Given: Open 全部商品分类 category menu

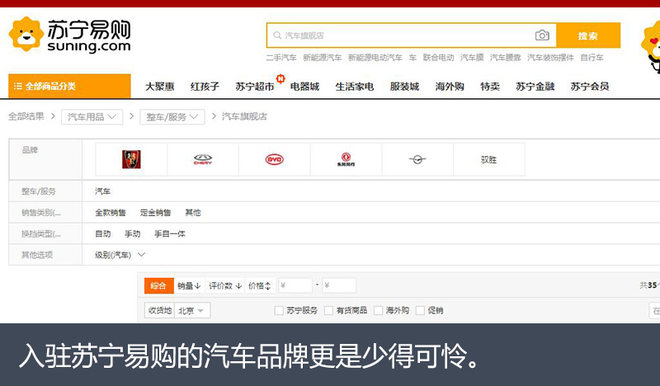Looking at the screenshot, I should tap(69, 86).
